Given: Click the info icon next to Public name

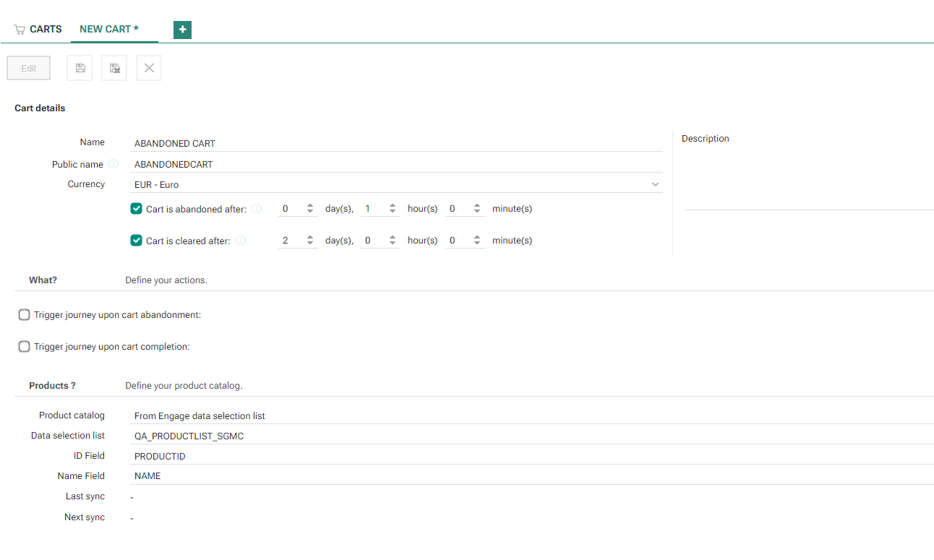Looking at the screenshot, I should click(113, 164).
